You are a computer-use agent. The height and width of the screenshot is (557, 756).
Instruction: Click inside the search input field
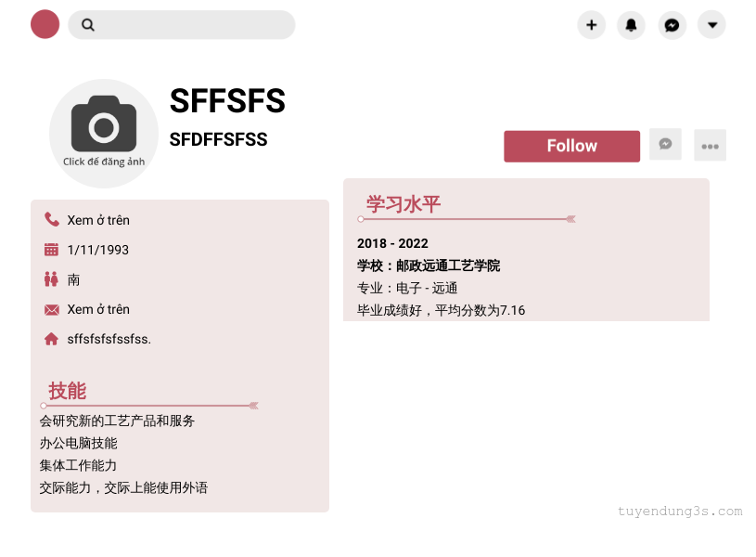click(x=195, y=25)
